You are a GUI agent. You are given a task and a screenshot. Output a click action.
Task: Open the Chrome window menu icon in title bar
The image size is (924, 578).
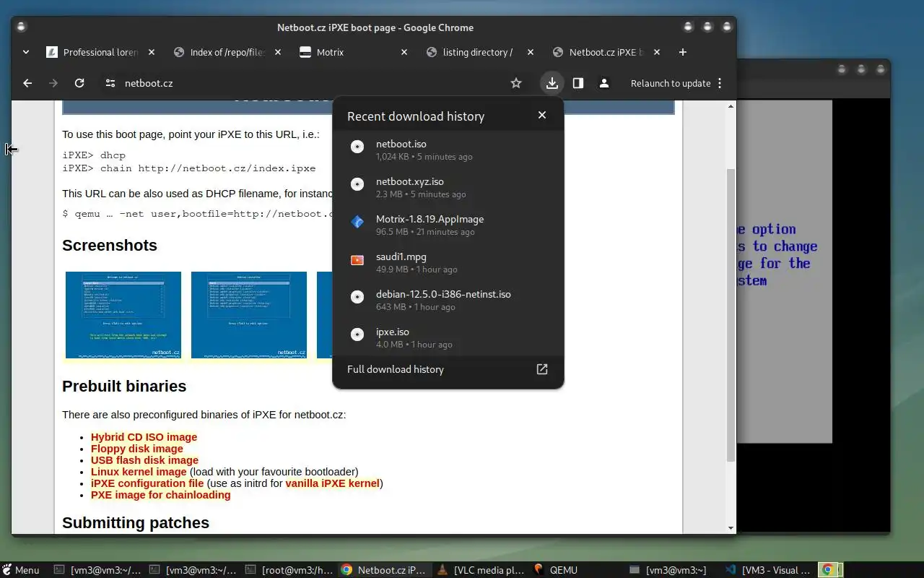[21, 27]
